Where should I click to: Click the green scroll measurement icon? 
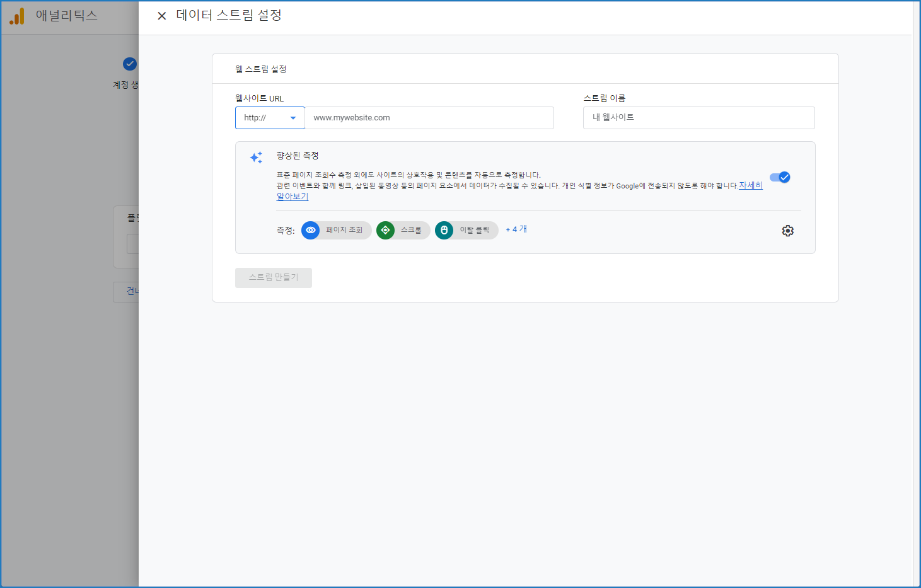[x=385, y=230]
